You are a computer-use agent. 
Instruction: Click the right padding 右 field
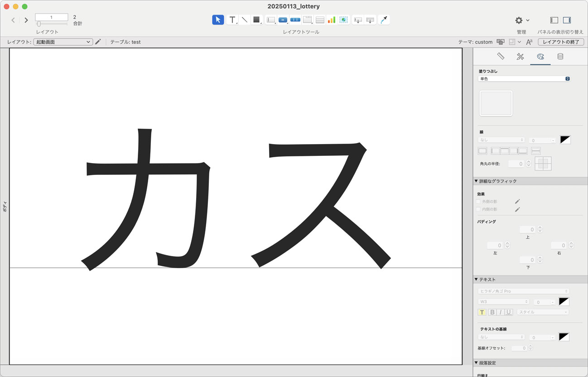tap(559, 245)
